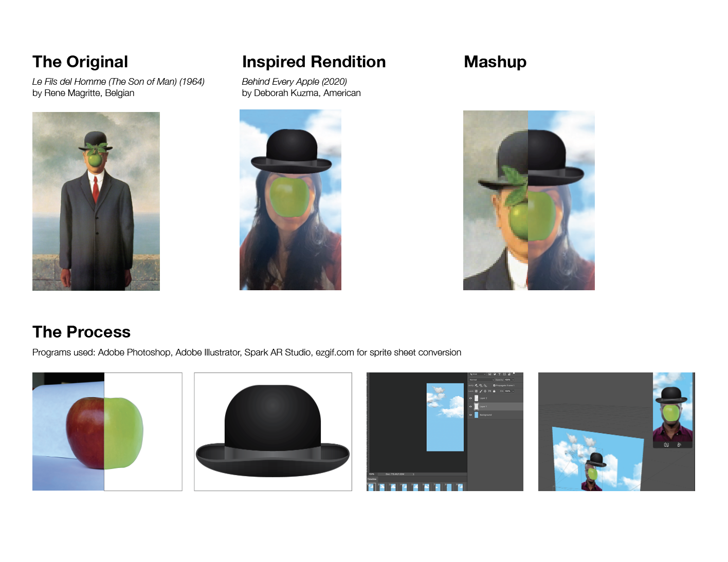Click the Behind Every Apple rendition image
The image size is (728, 562).
tap(290, 200)
